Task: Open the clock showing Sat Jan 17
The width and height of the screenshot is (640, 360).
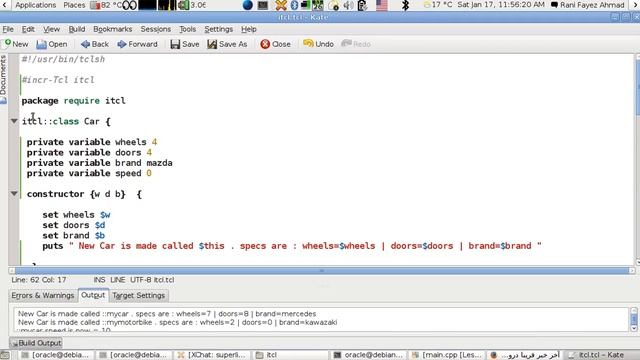Action: (x=501, y=5)
